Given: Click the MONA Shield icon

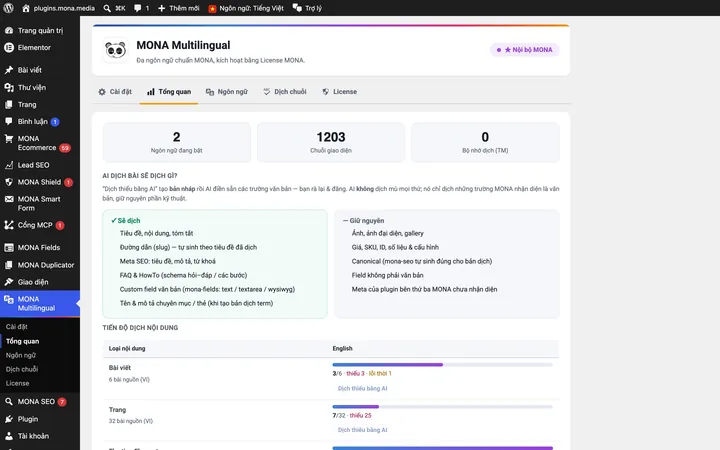Looking at the screenshot, I should point(9,182).
